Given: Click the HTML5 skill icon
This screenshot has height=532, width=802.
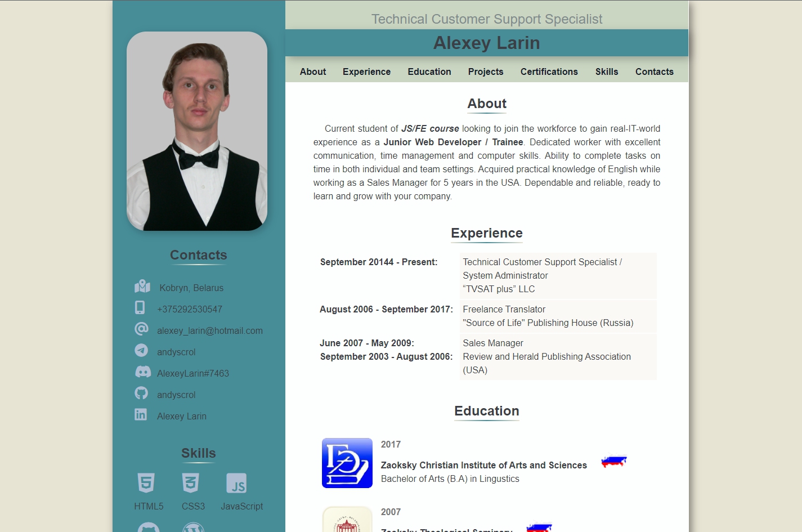Looking at the screenshot, I should click(x=146, y=483).
